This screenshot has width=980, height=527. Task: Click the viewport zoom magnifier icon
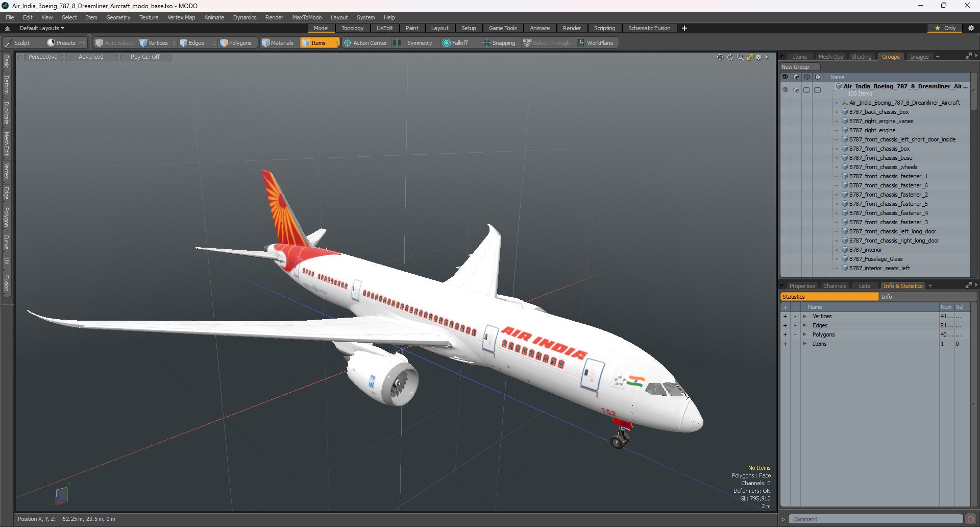point(740,57)
